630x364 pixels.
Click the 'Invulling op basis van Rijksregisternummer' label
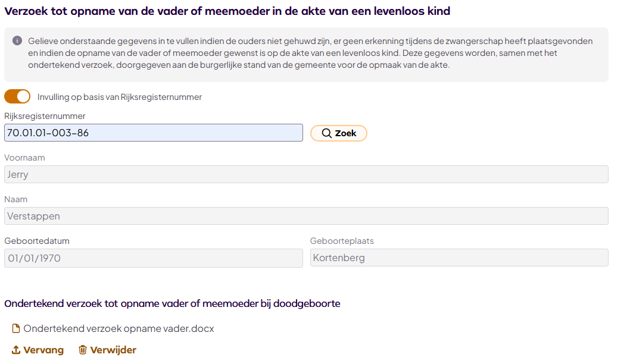click(x=119, y=97)
